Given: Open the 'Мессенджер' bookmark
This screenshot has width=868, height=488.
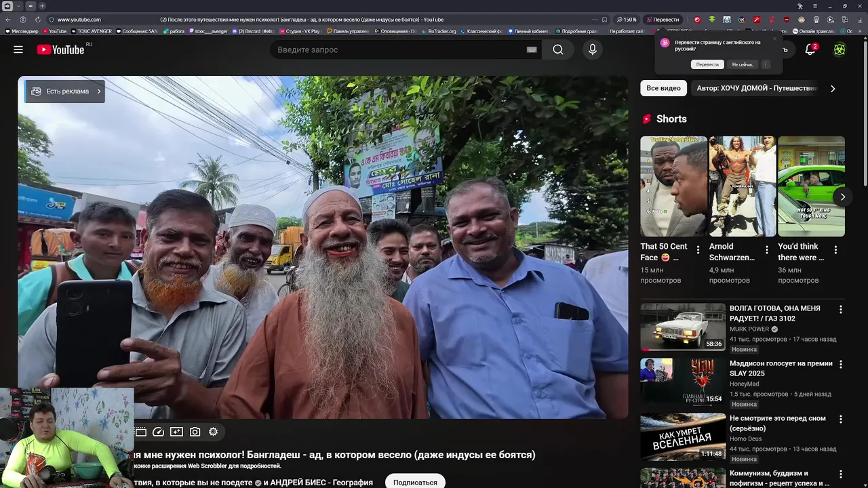Looking at the screenshot, I should pyautogui.click(x=22, y=31).
